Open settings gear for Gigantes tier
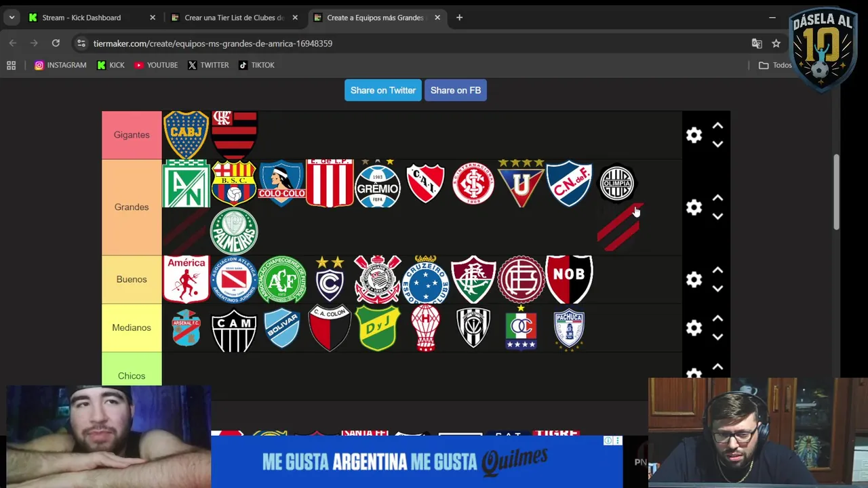The width and height of the screenshot is (868, 488). (x=694, y=135)
